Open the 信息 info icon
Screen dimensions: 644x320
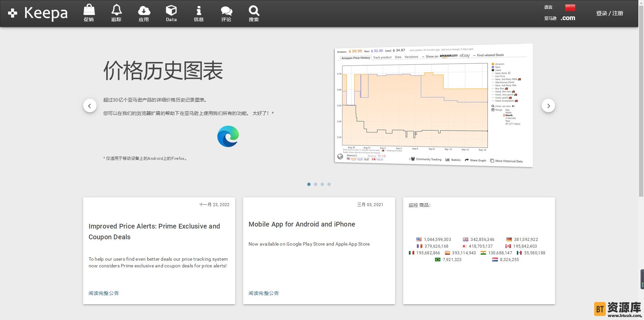pos(199,13)
